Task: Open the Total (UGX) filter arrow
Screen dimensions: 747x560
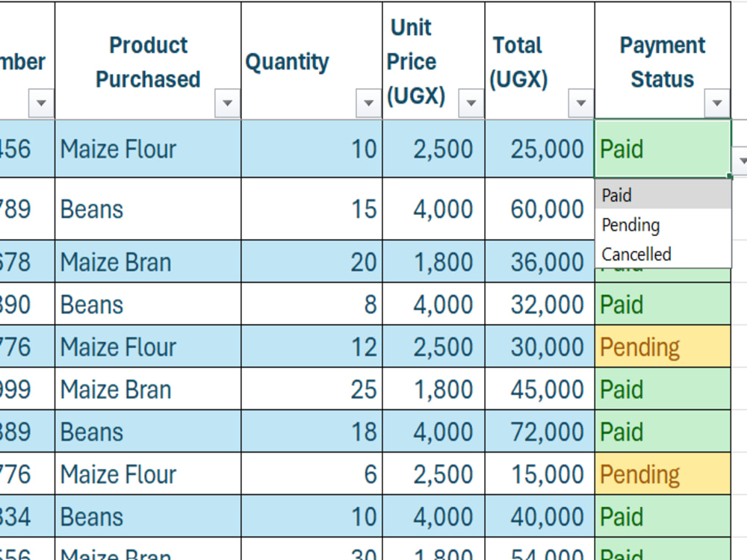Action: (580, 103)
